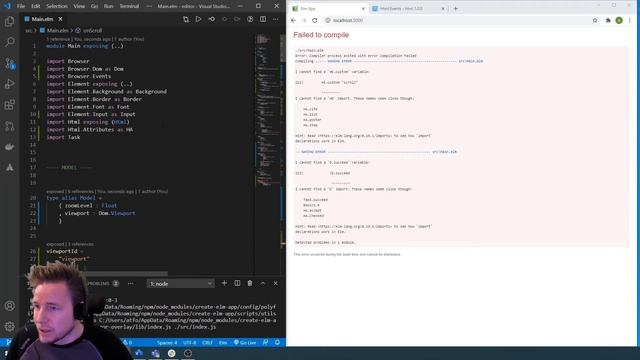640x360 pixels.
Task: Reload the localhost page in browser
Action: click(315, 20)
